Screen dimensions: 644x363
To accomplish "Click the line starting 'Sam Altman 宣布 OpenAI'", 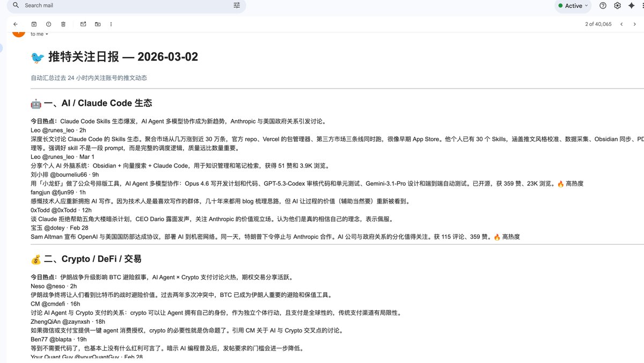I will click(275, 236).
